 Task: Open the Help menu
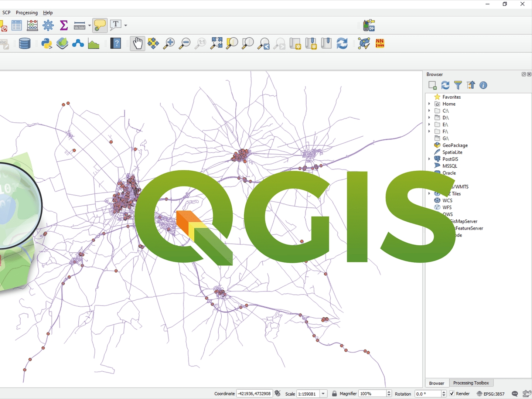tap(48, 13)
